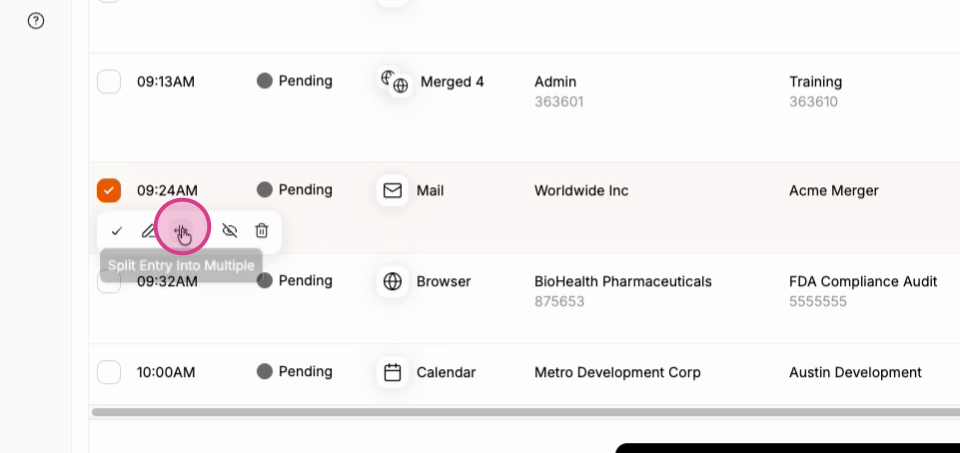The width and height of the screenshot is (960, 453).
Task: Click the horizontal scrollbar below table
Action: point(525,412)
